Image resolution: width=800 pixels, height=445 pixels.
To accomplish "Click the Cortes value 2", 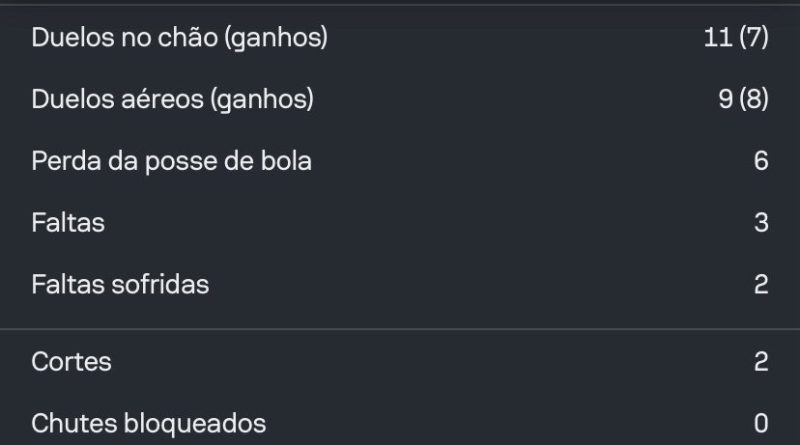I will (x=761, y=362).
